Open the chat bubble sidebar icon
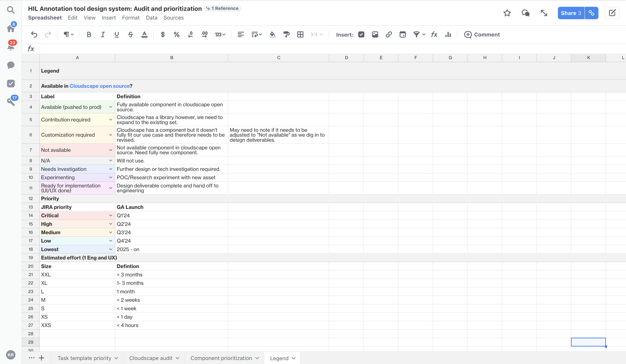Screen dimensions: 626x364 click(11, 65)
